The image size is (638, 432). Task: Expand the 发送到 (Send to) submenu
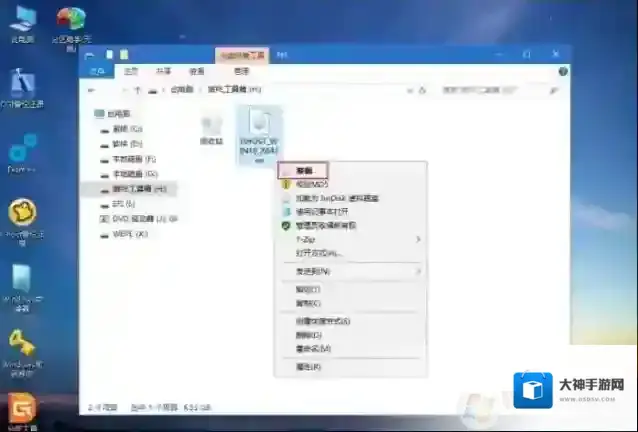pos(313,271)
